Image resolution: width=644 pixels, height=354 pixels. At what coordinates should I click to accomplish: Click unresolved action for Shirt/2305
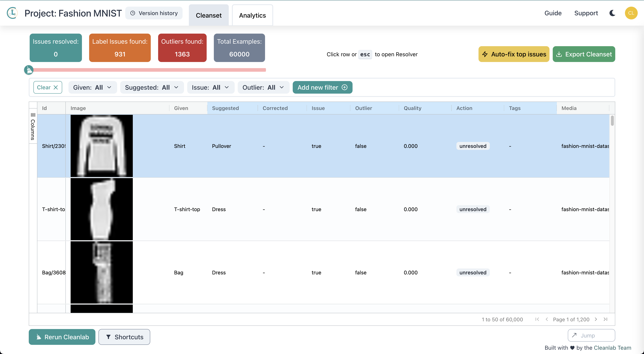pyautogui.click(x=473, y=146)
